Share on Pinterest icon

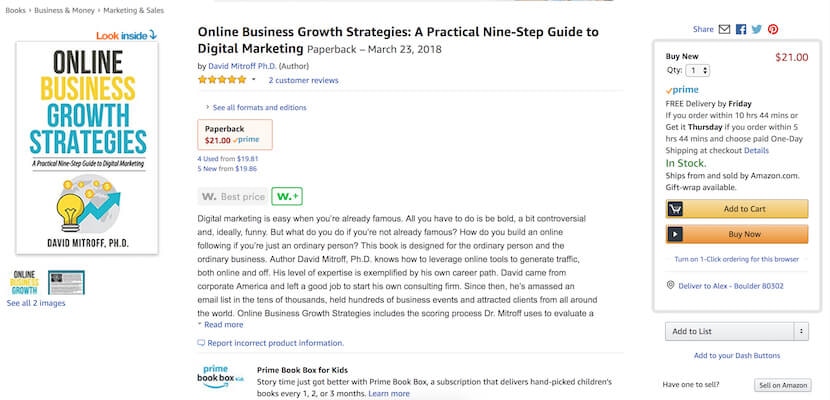pos(773,30)
